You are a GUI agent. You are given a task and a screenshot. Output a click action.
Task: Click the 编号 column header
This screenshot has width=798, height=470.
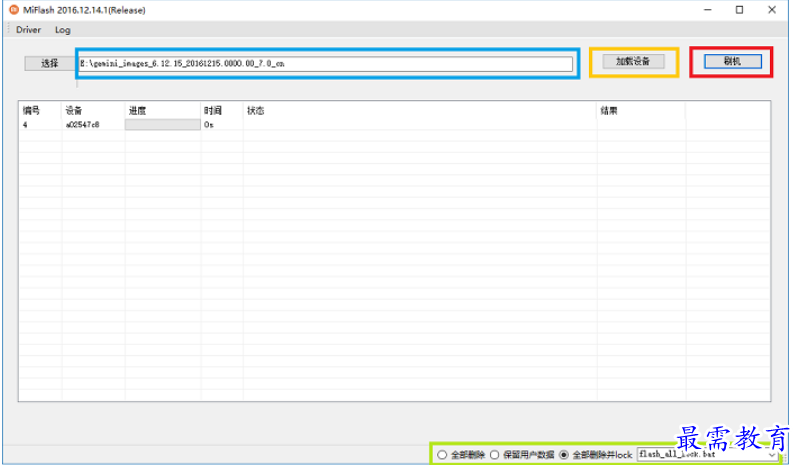click(31, 110)
